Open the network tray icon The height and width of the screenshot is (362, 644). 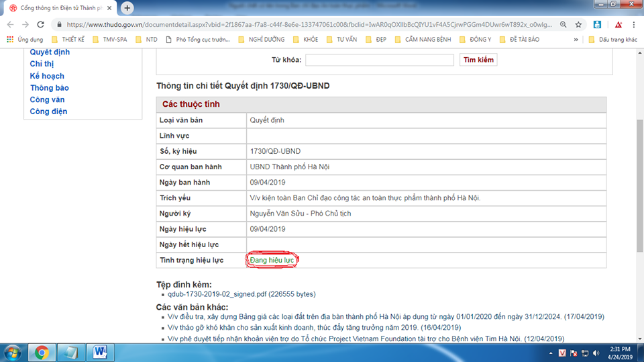585,353
